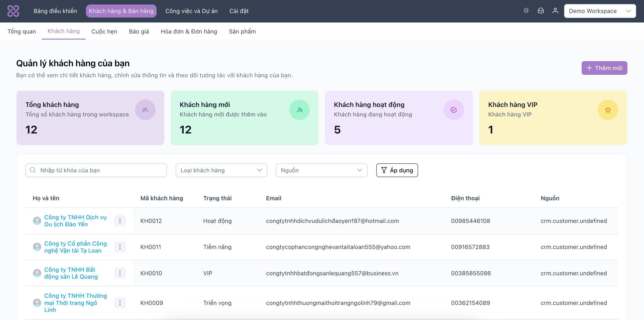Open the Nguồn filter dropdown

pyautogui.click(x=322, y=170)
